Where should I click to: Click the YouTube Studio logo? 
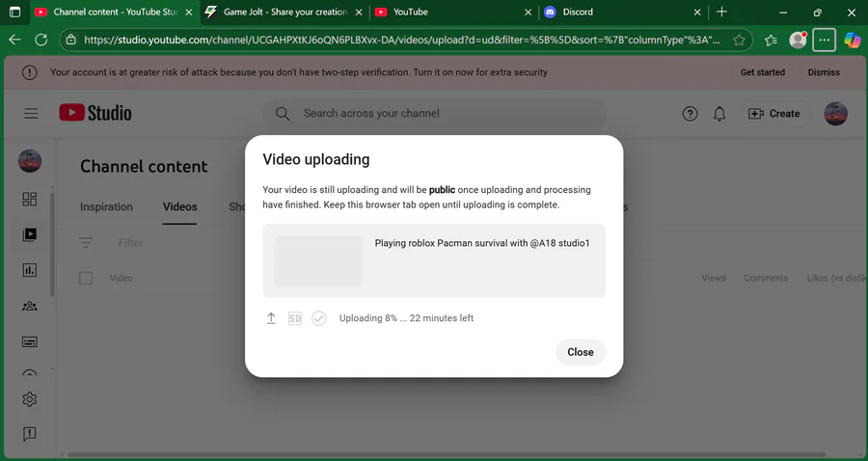95,113
